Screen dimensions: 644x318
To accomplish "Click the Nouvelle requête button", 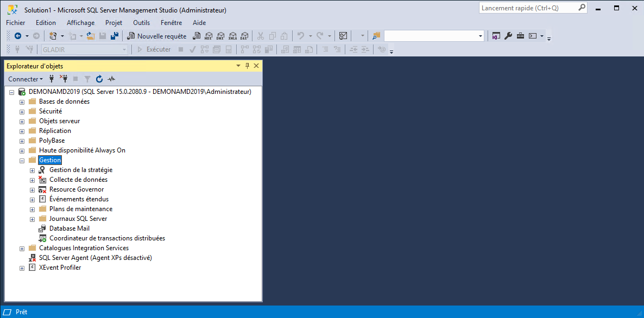I will pyautogui.click(x=157, y=36).
